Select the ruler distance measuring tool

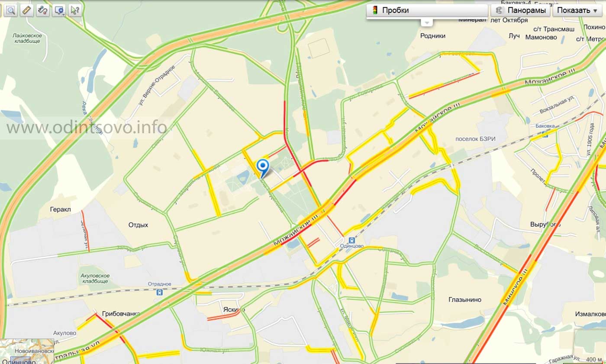(27, 11)
